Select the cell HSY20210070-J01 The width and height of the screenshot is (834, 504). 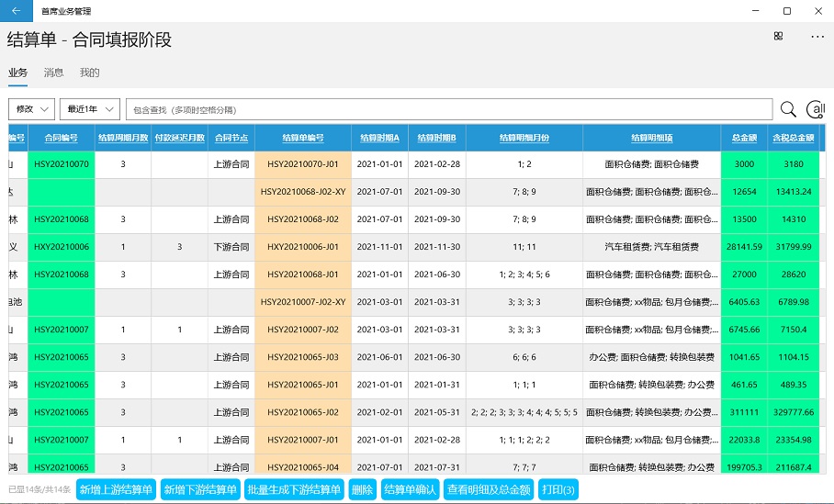point(302,164)
